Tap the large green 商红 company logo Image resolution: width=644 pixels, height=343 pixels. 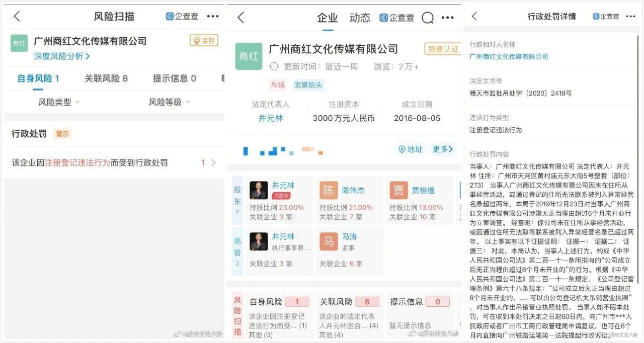(x=249, y=56)
